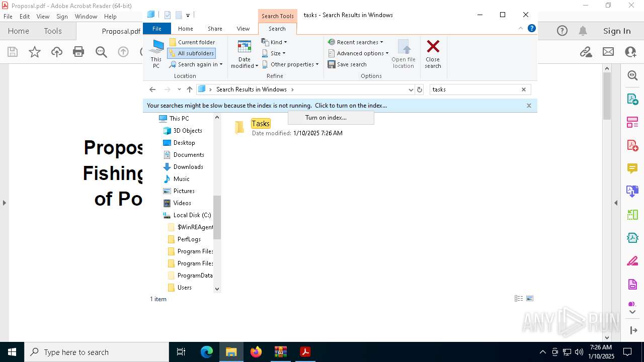This screenshot has width=644, height=362.
Task: Share link icon in Acrobat toolbar
Action: pyautogui.click(x=586, y=52)
